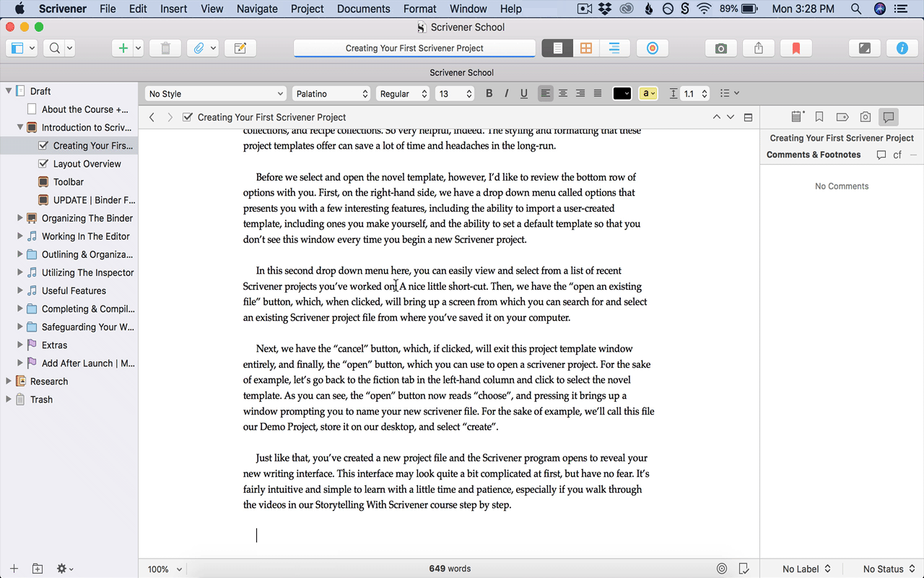Screen dimensions: 924x578
Task: Open the Quick Reference compose icon
Action: (x=240, y=48)
